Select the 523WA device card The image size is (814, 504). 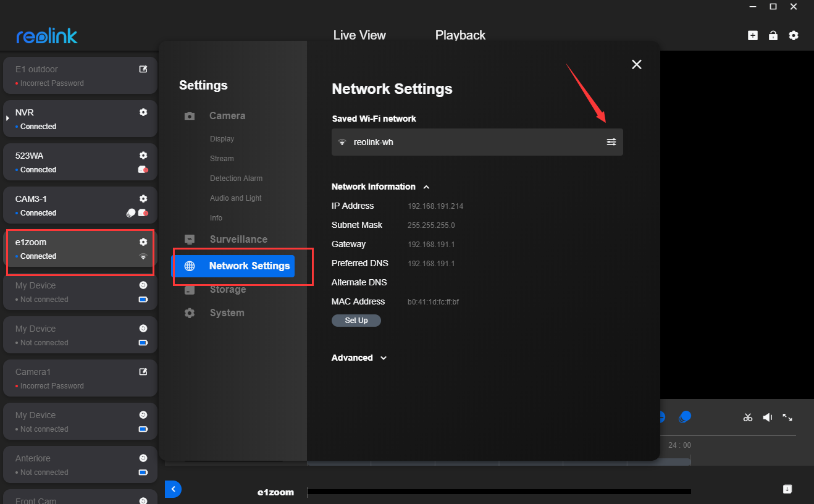pyautogui.click(x=80, y=162)
